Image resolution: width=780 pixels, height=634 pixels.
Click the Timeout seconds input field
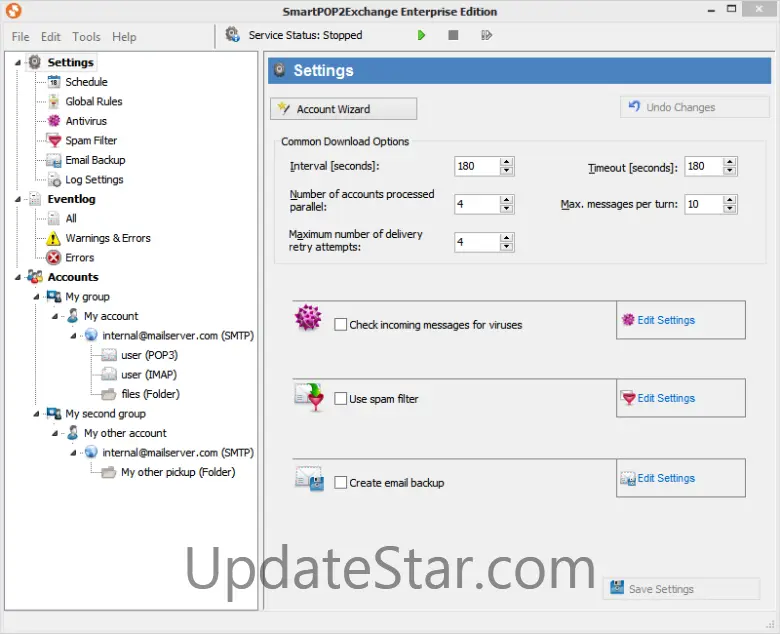(704, 166)
